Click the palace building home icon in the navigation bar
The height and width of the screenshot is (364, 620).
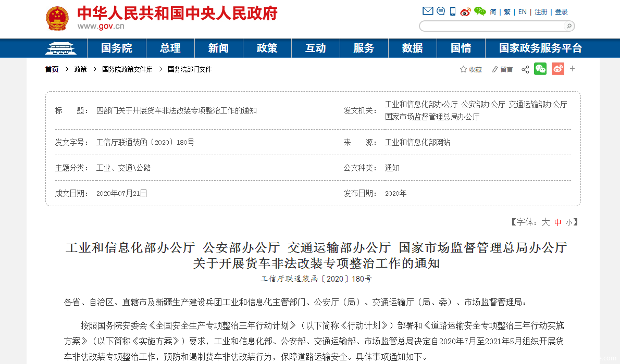[60, 48]
